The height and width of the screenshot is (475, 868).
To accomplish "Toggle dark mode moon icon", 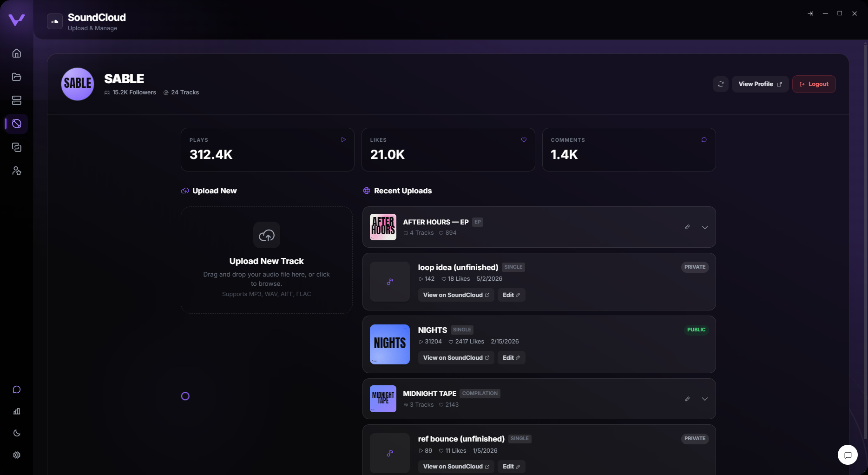I will (x=17, y=433).
